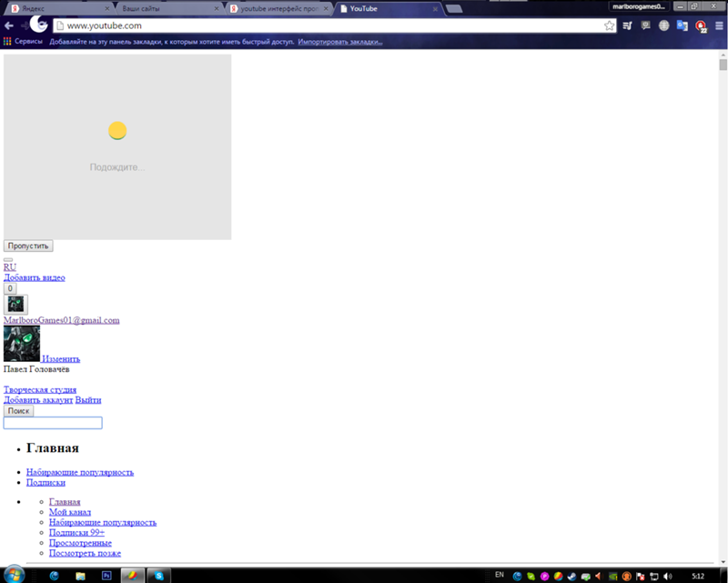Launch Internet Explorer from the taskbar
728x583 pixels.
[x=55, y=576]
